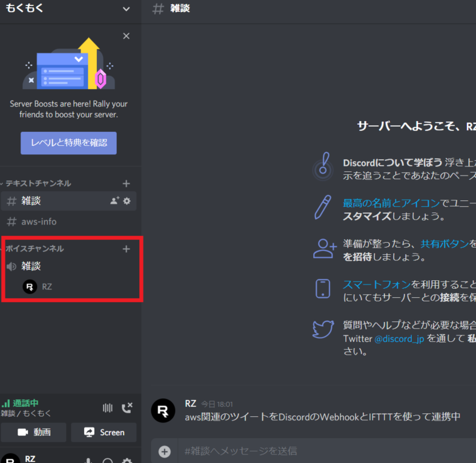Click the Learn Discord exclamation icon
This screenshot has width=476, height=463.
coord(323,166)
